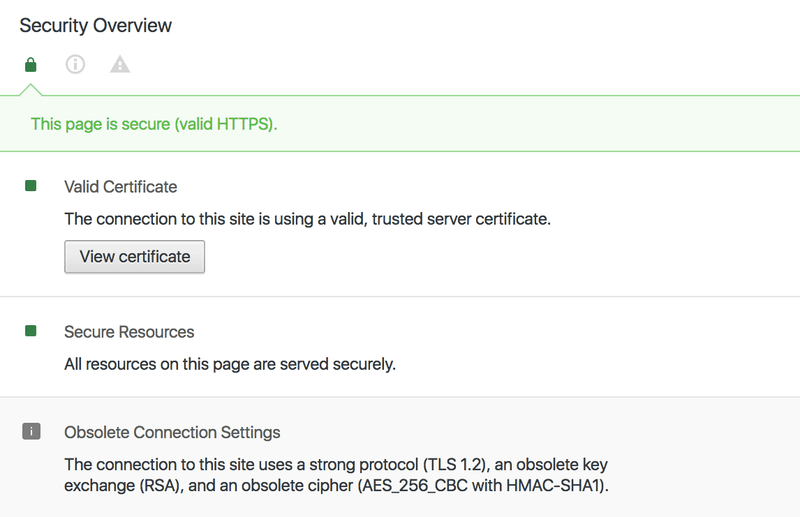The height and width of the screenshot is (517, 800).
Task: Click green square beside Valid Certificate
Action: click(x=31, y=186)
